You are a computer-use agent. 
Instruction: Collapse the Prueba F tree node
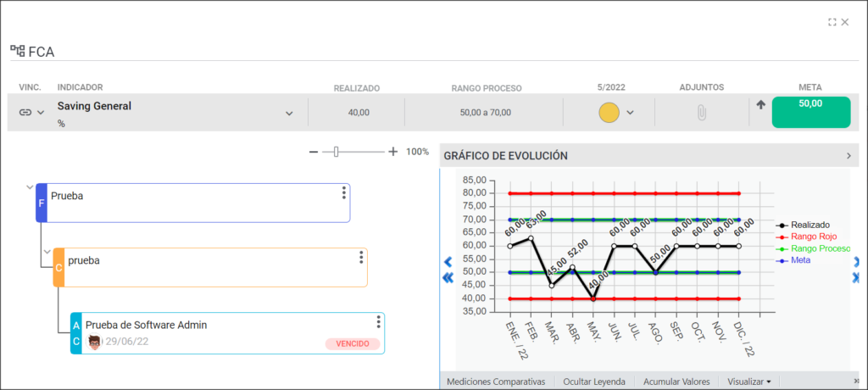point(30,187)
